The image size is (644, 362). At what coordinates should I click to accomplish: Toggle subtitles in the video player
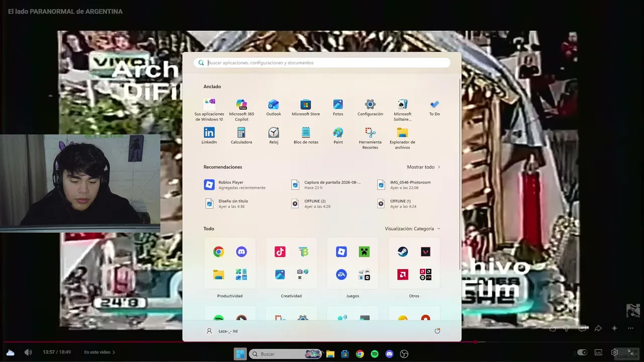point(598,352)
